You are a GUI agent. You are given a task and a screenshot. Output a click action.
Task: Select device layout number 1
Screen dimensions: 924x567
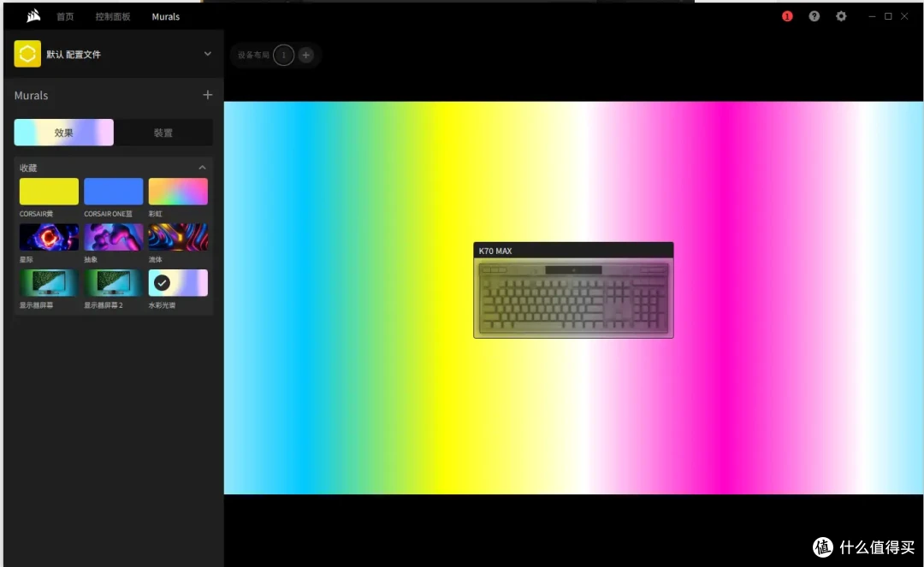click(283, 55)
